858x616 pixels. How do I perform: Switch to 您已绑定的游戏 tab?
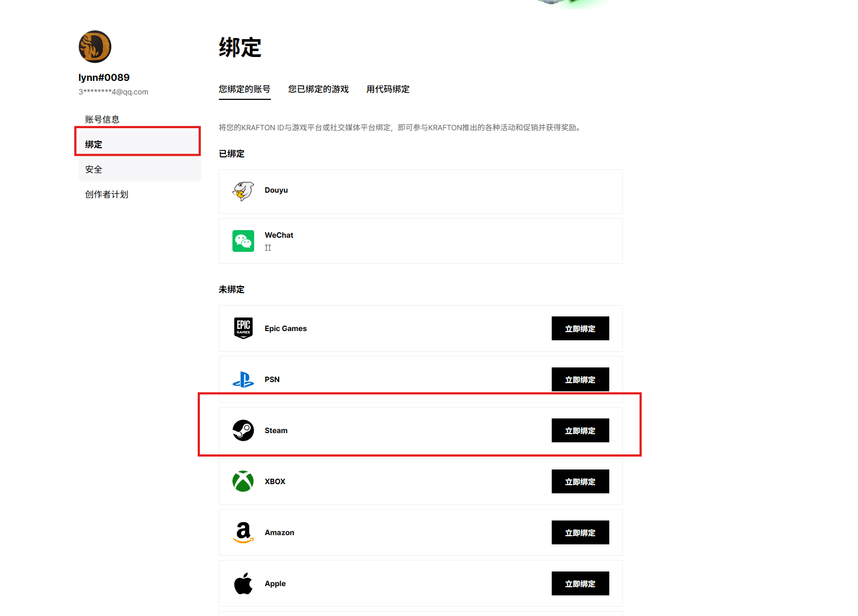pyautogui.click(x=318, y=89)
